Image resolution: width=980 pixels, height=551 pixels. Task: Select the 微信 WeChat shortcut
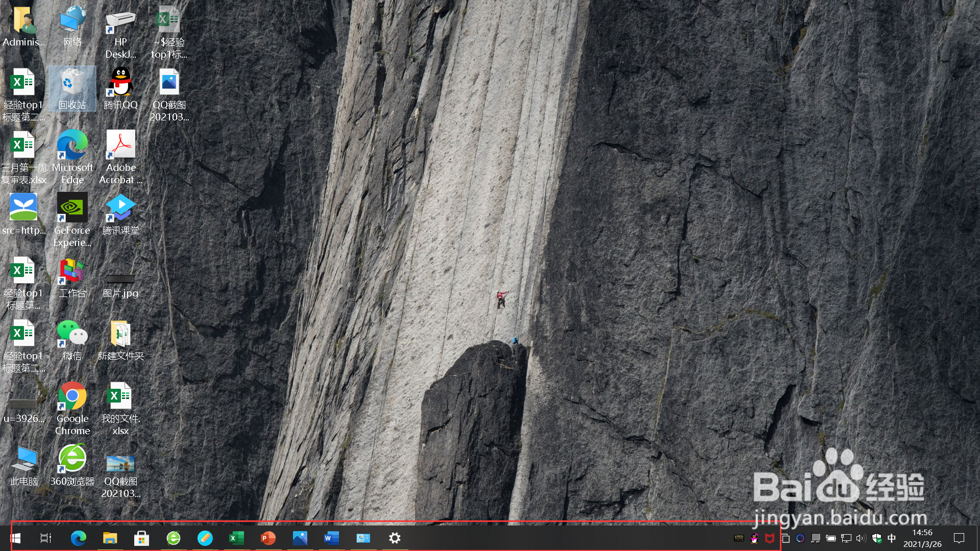72,340
